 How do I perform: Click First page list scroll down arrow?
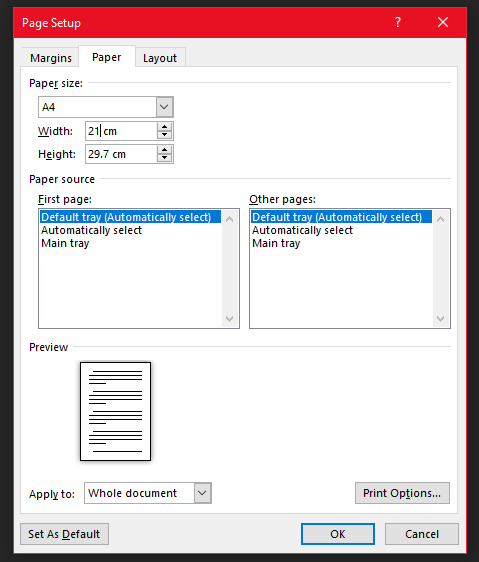pos(230,318)
